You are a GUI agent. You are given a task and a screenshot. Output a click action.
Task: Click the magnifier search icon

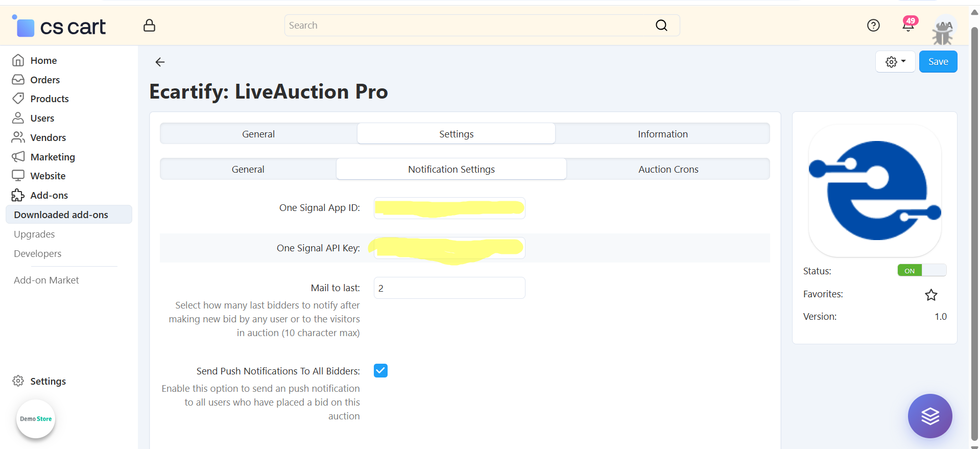(661, 26)
